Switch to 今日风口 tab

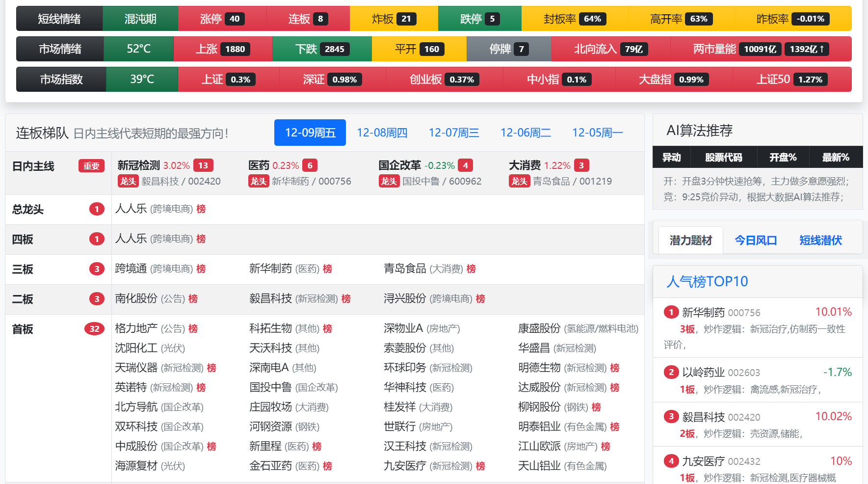pyautogui.click(x=756, y=240)
